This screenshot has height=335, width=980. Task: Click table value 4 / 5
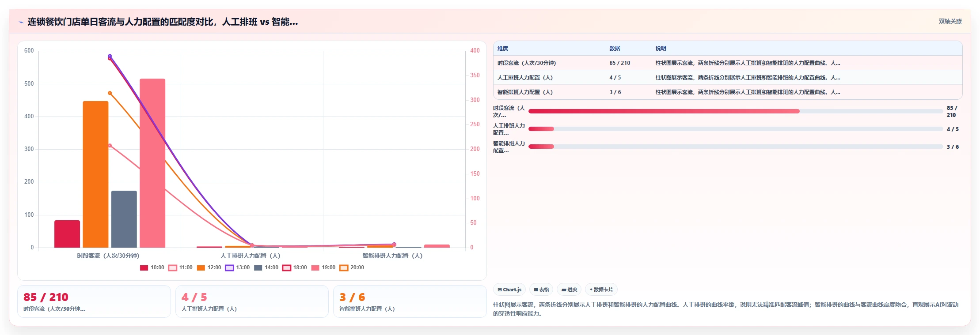point(615,78)
